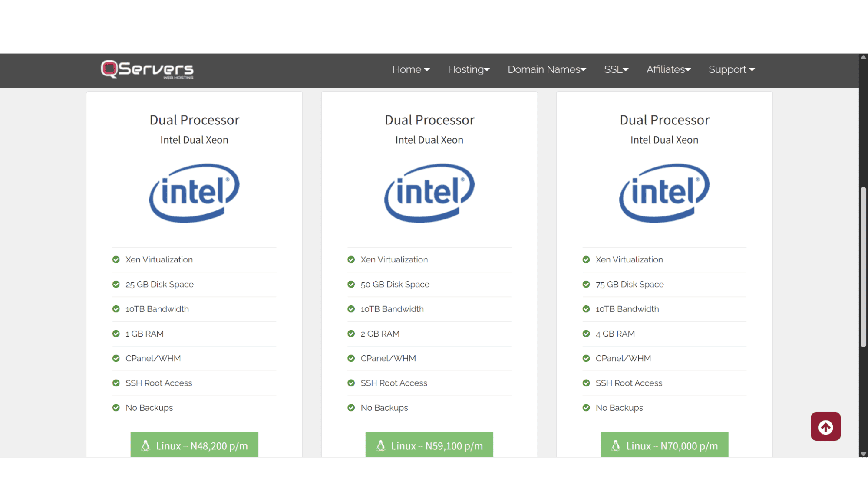Image resolution: width=868 pixels, height=488 pixels.
Task: Click the check icon beside 4 GB RAM
Action: click(x=586, y=334)
